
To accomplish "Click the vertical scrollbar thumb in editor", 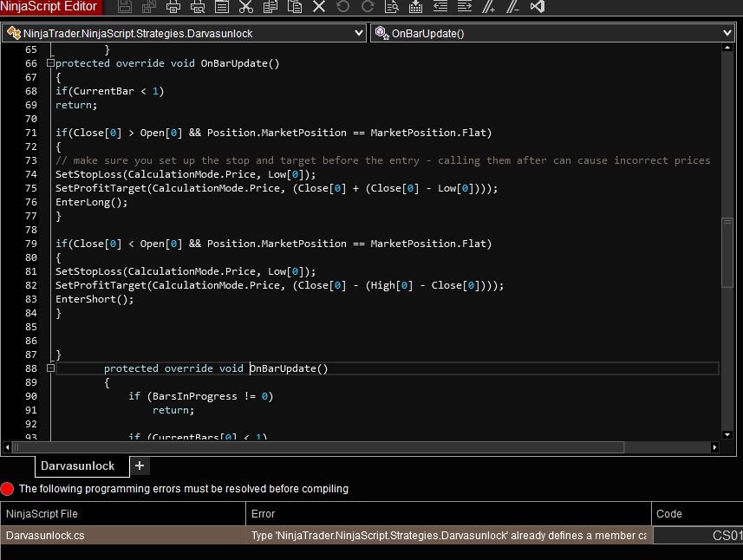I will [727, 251].
